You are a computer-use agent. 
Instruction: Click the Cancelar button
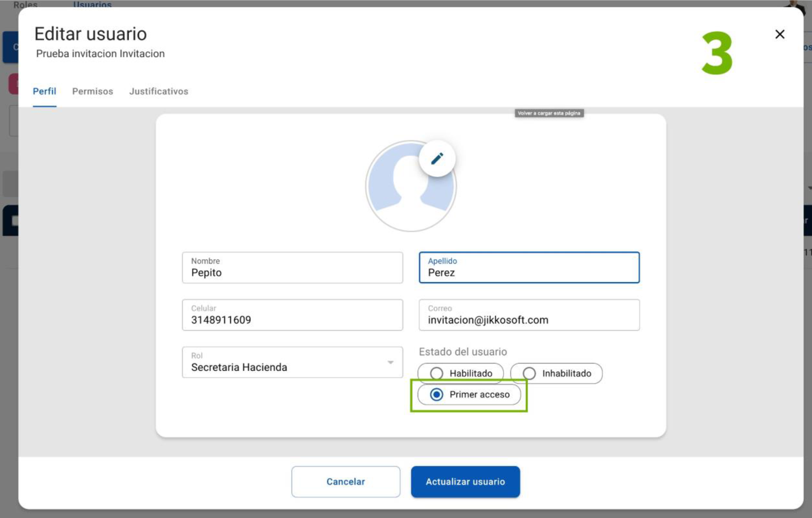pyautogui.click(x=346, y=482)
